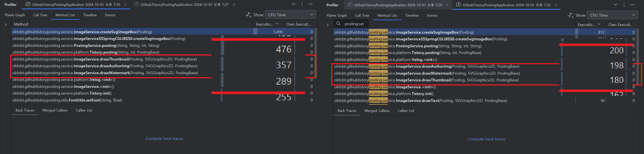This screenshot has height=154, width=644.
Task: Select drawThumbnail row in right Profiler
Action: [x=484, y=80]
